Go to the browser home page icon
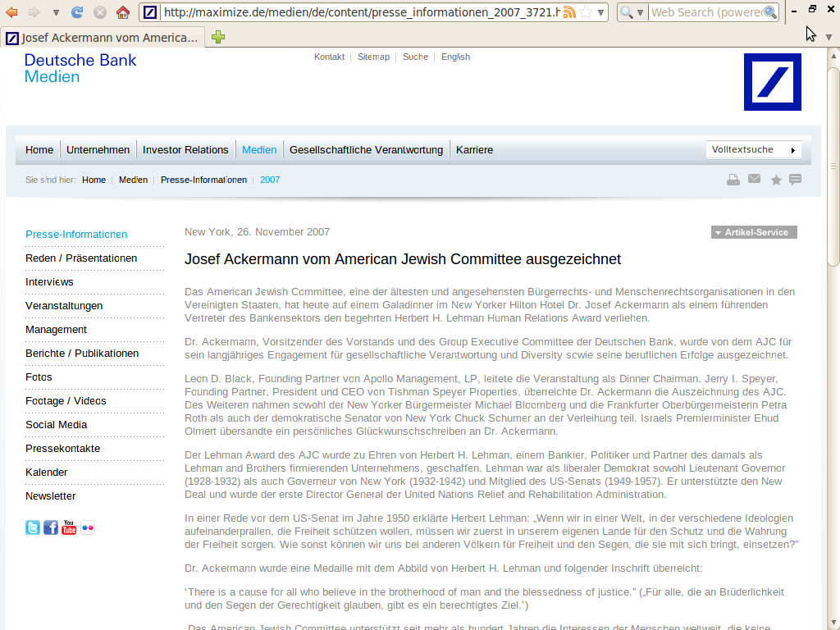The width and height of the screenshot is (840, 630). coord(123,11)
